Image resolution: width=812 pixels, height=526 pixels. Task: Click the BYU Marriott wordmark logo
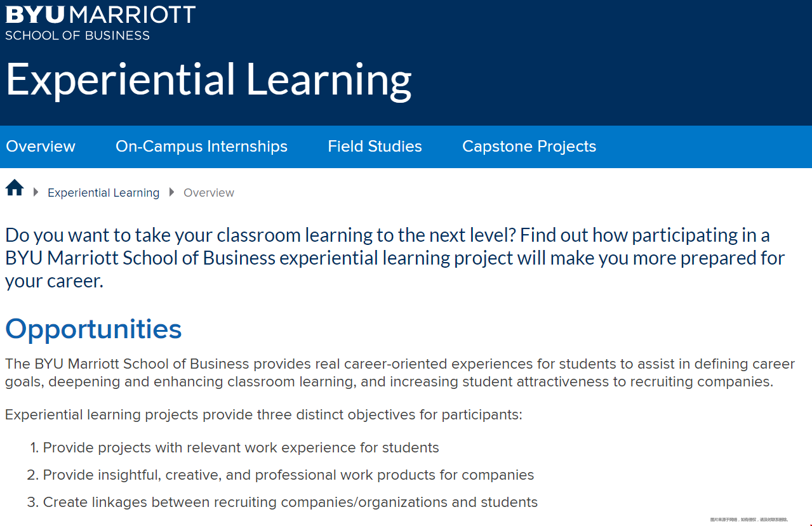click(100, 15)
